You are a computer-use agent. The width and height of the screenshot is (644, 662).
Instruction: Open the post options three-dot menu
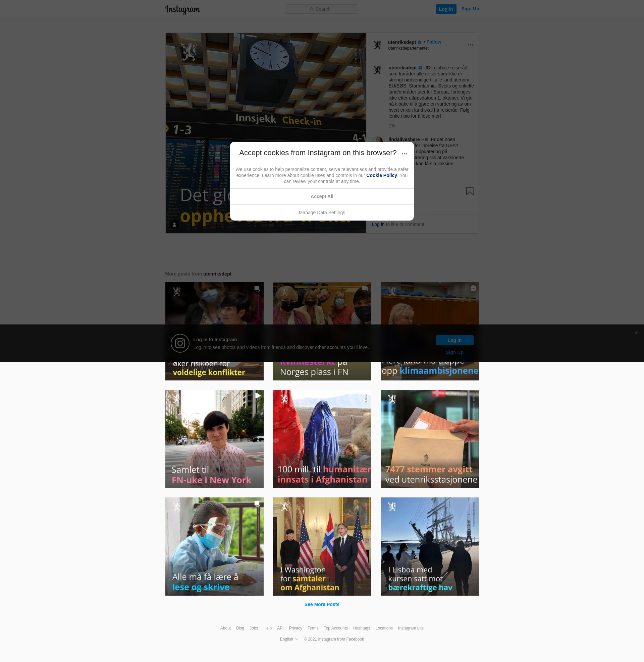(470, 45)
